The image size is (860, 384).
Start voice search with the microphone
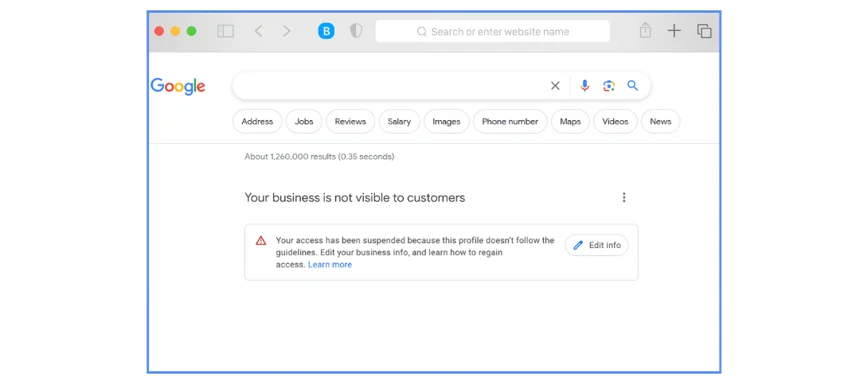pos(585,86)
